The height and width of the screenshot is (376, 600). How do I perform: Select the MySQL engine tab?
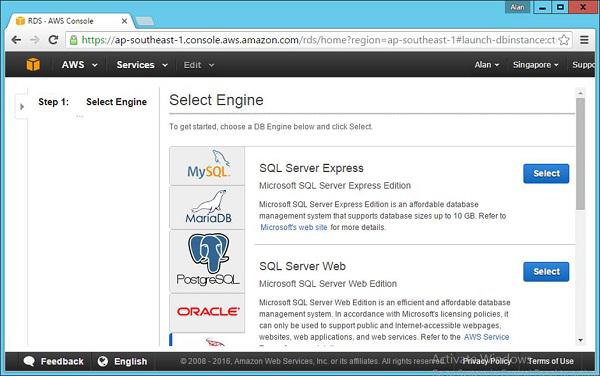pyautogui.click(x=207, y=166)
